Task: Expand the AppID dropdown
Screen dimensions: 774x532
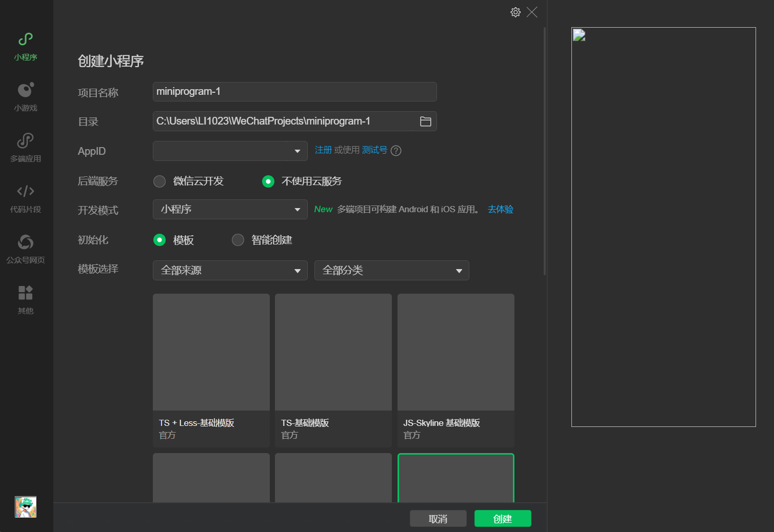Action: click(x=230, y=151)
